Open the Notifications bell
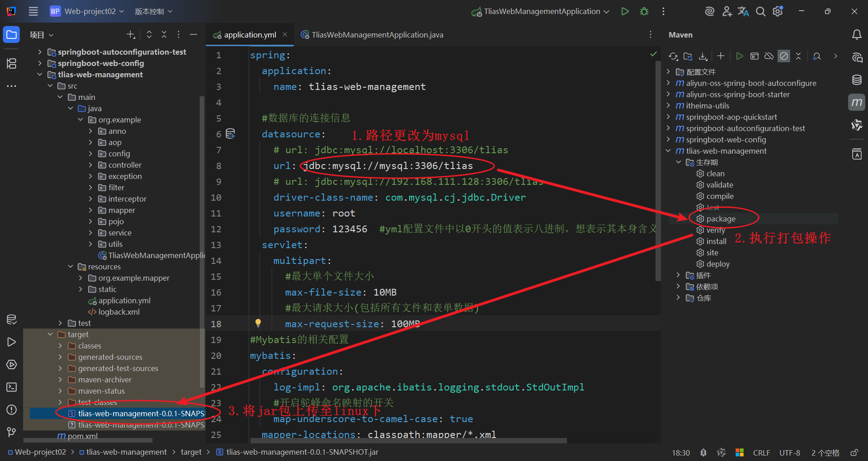 857,35
